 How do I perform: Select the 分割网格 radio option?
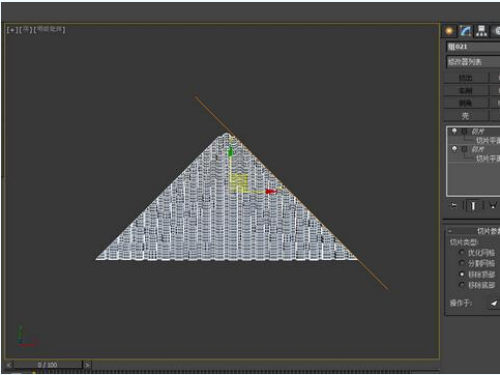pyautogui.click(x=462, y=263)
